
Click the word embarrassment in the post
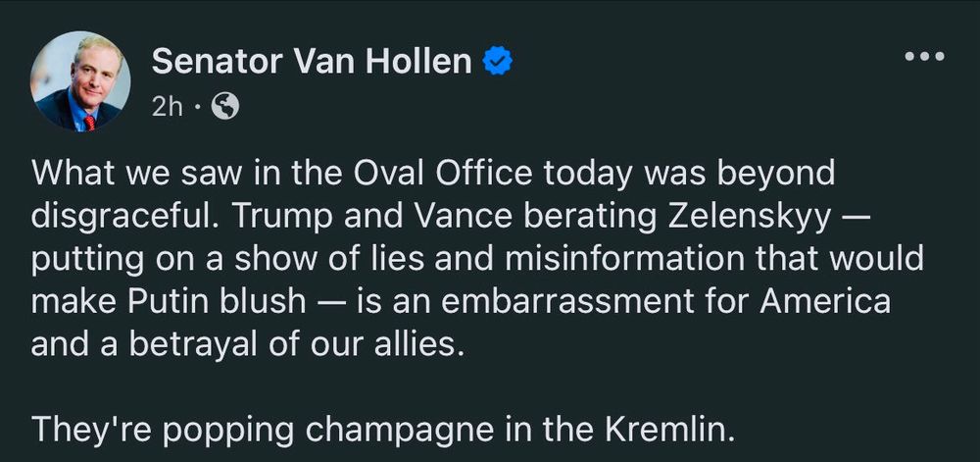point(567,302)
